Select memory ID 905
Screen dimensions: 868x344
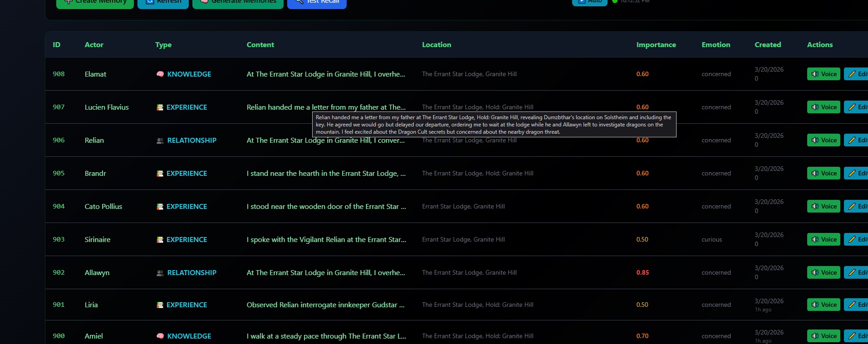coord(59,173)
